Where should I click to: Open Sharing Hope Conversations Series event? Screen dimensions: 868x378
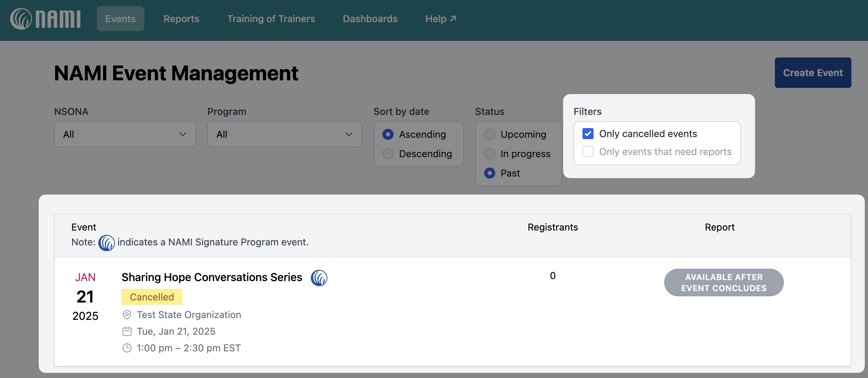(x=212, y=277)
